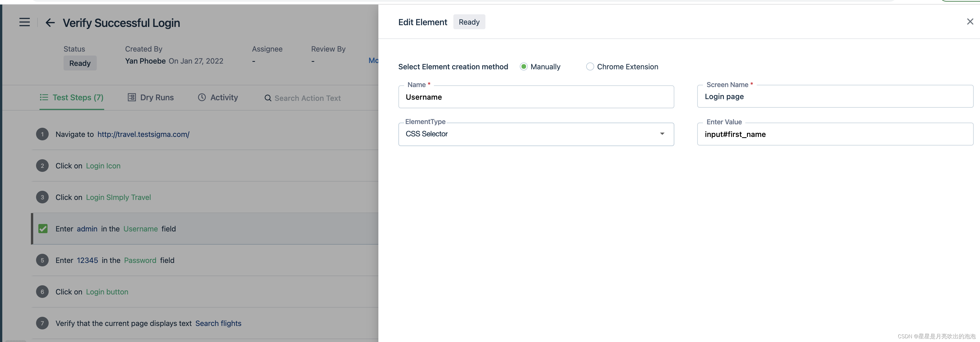The image size is (980, 342).
Task: Click the Dry Runs tab icon
Action: [132, 97]
